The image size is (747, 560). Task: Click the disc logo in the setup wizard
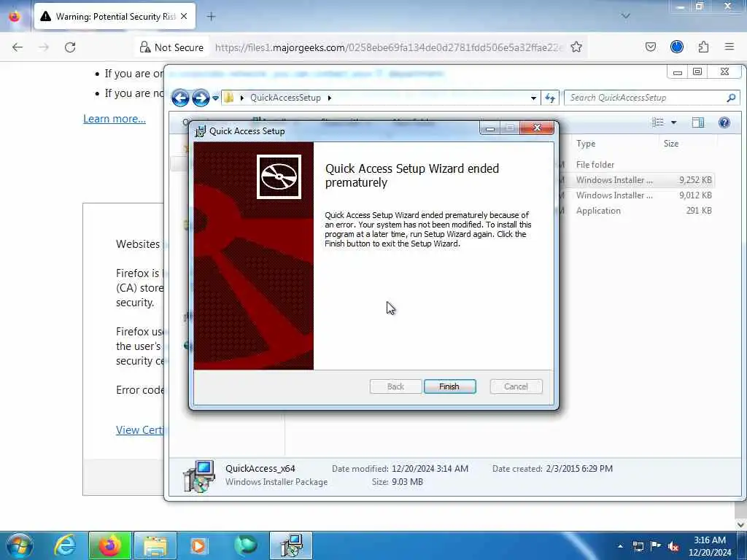pyautogui.click(x=279, y=176)
